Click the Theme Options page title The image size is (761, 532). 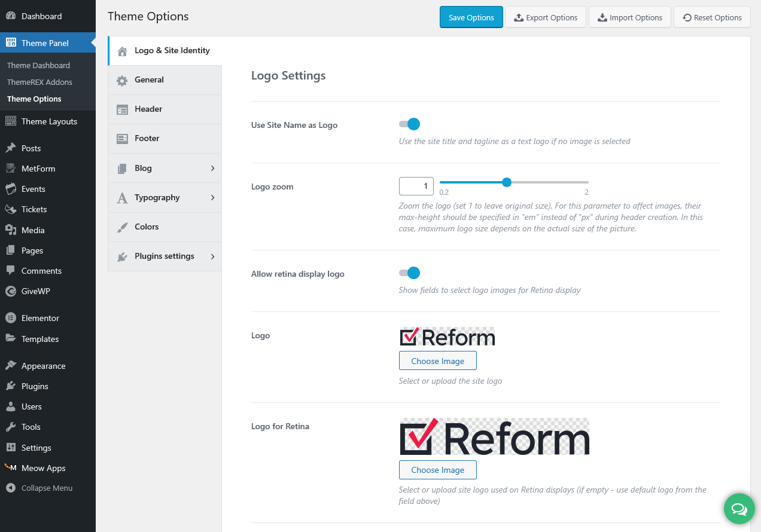pos(148,16)
